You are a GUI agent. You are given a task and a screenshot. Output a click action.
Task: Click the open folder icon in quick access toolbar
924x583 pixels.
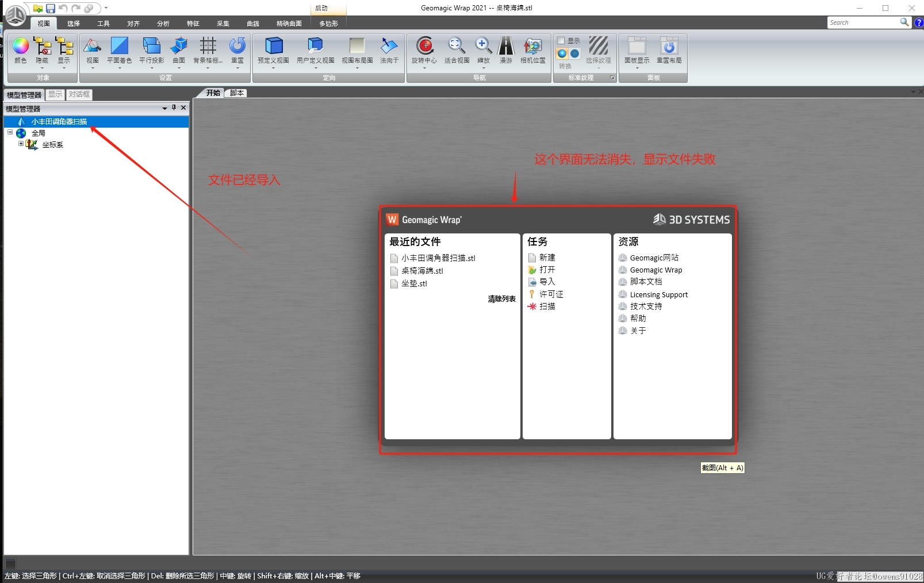[38, 8]
